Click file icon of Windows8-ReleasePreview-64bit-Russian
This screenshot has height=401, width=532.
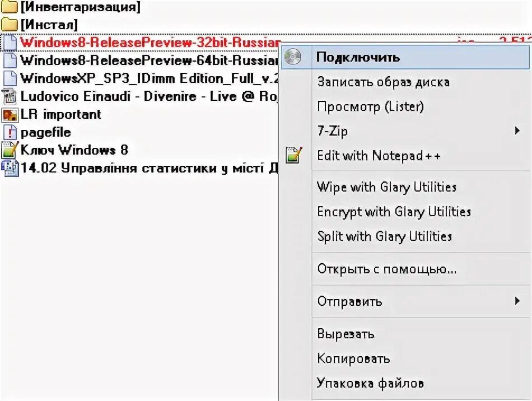point(10,60)
